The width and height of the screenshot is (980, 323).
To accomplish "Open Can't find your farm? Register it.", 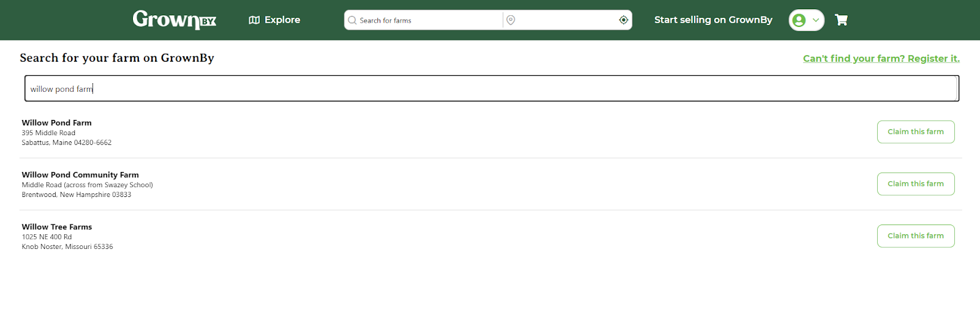I will tap(881, 58).
